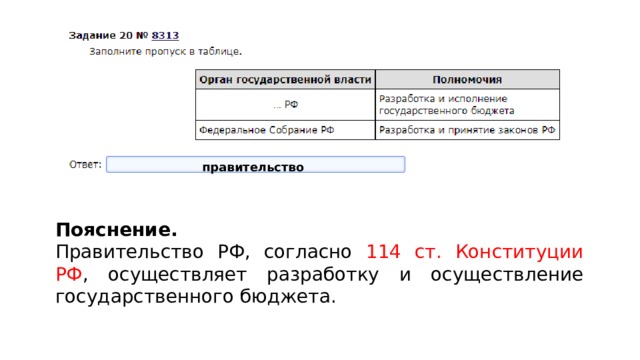Click the table header 'Орган государственной власти'
Screen dimensions: 640x360
285,80
